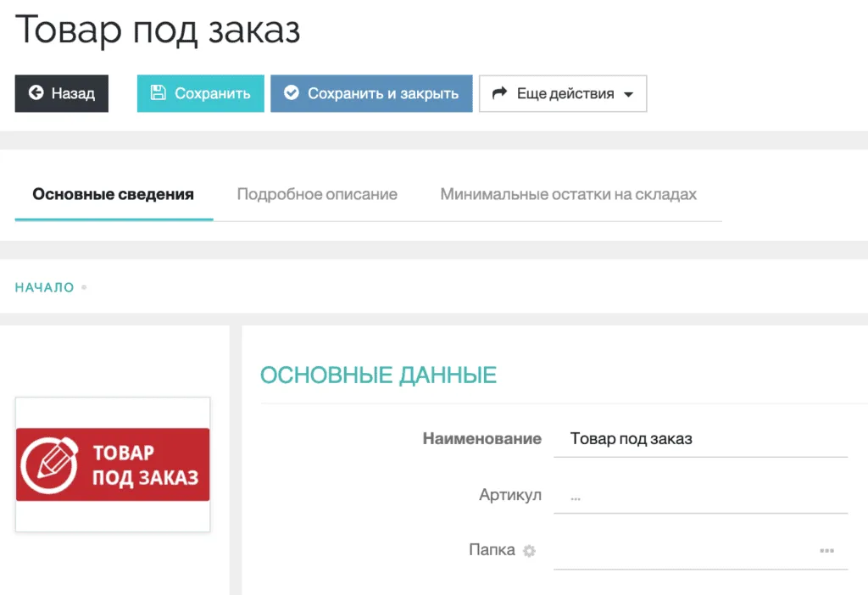Image resolution: width=868 pixels, height=595 pixels.
Task: Open the Еще действия dropdown
Action: [x=563, y=93]
